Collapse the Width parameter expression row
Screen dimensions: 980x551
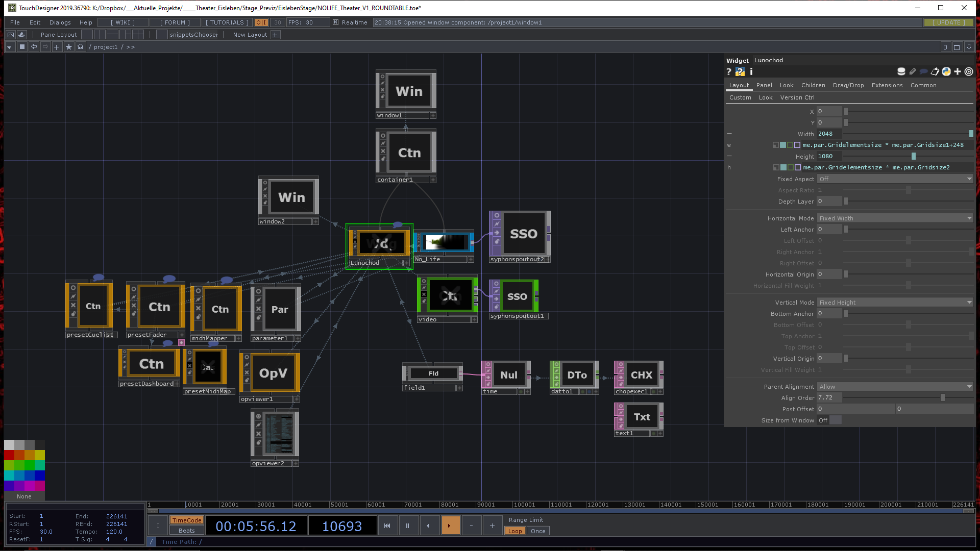[x=729, y=134]
